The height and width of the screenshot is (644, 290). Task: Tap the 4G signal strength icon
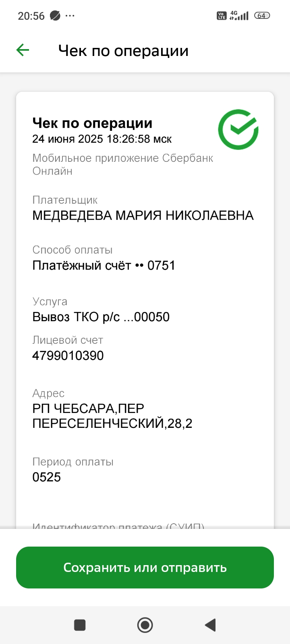239,16
